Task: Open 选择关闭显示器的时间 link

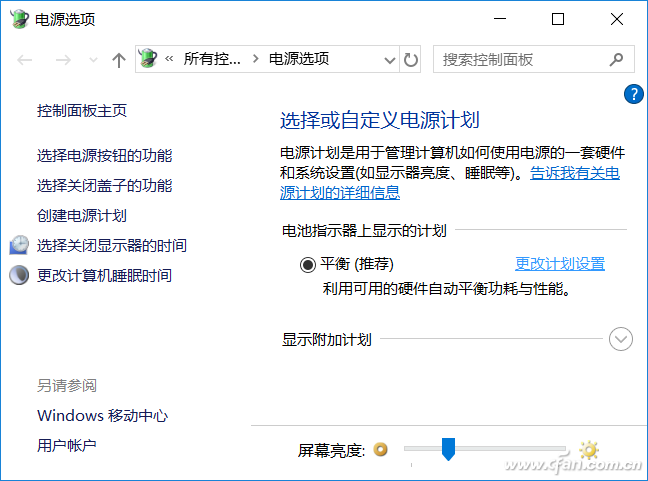Action: [x=112, y=245]
